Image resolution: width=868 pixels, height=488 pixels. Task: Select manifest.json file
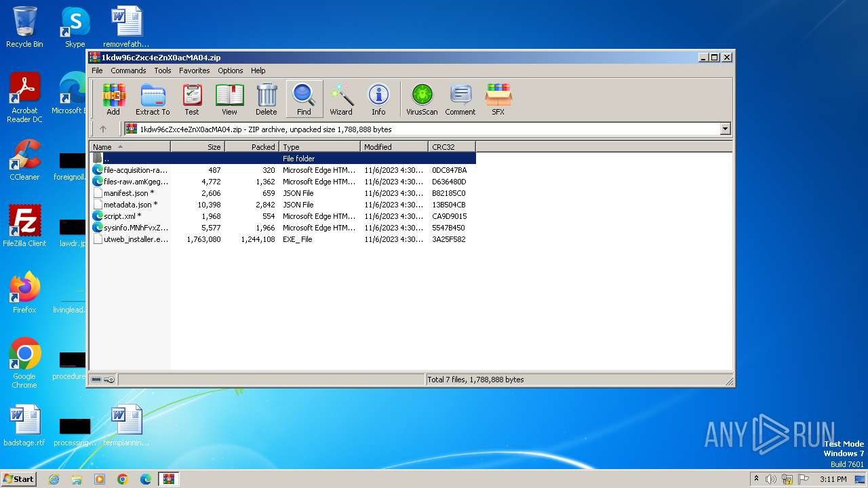point(283,193)
